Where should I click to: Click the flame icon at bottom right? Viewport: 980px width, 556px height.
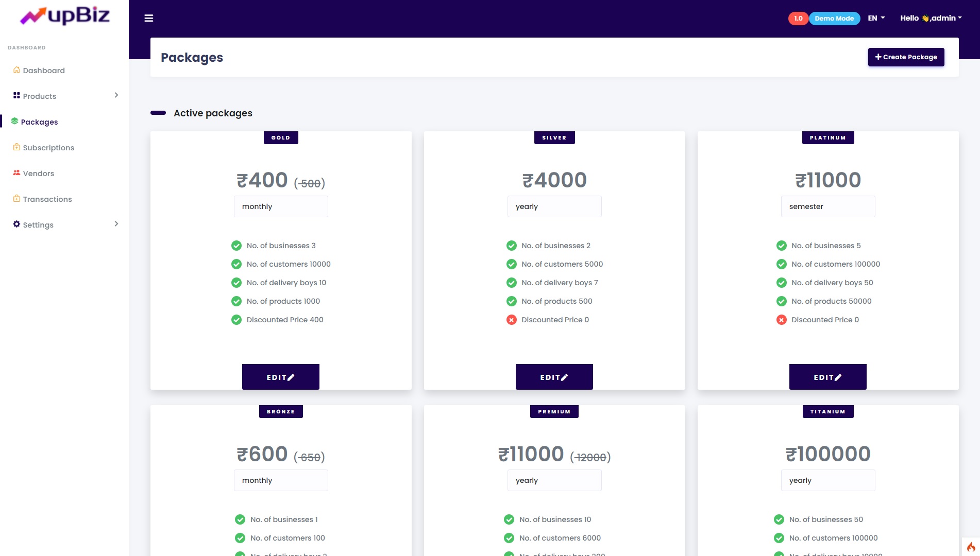pyautogui.click(x=971, y=547)
